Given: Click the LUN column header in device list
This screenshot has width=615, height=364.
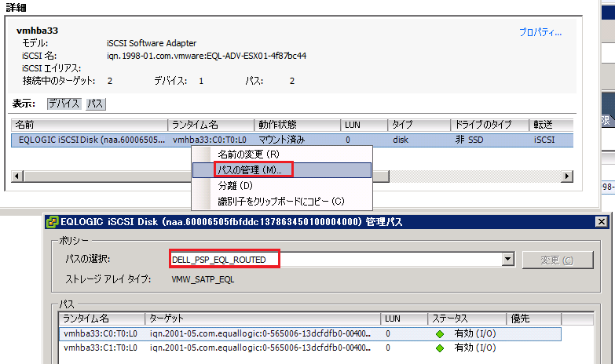Looking at the screenshot, I should pos(364,125).
